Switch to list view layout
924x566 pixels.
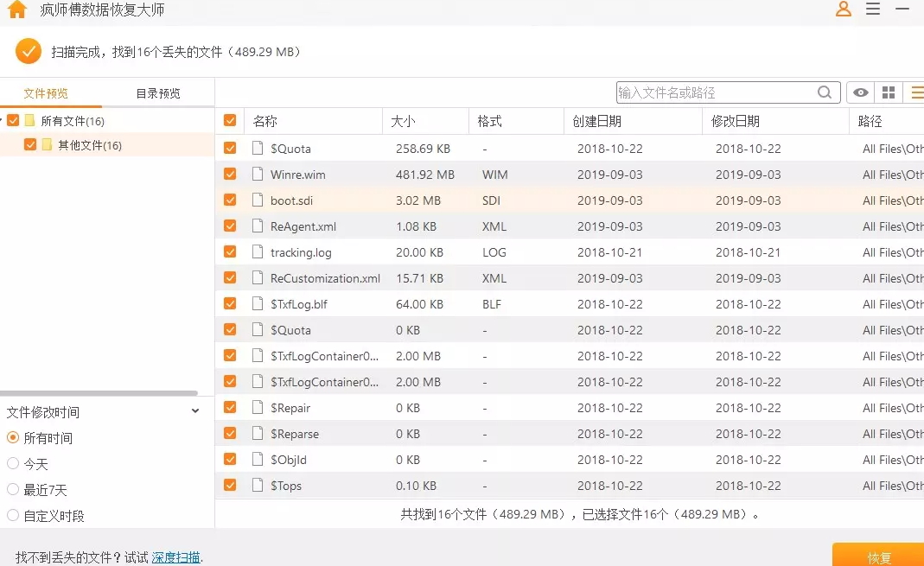pos(916,92)
